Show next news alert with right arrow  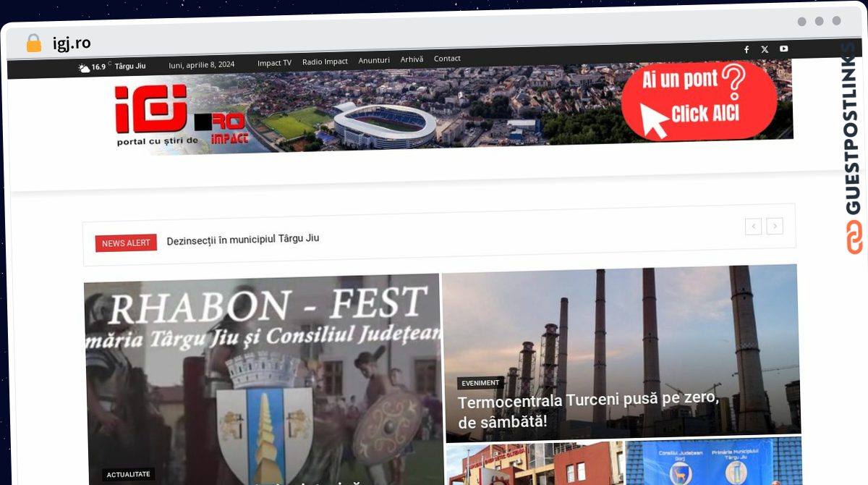[775, 226]
